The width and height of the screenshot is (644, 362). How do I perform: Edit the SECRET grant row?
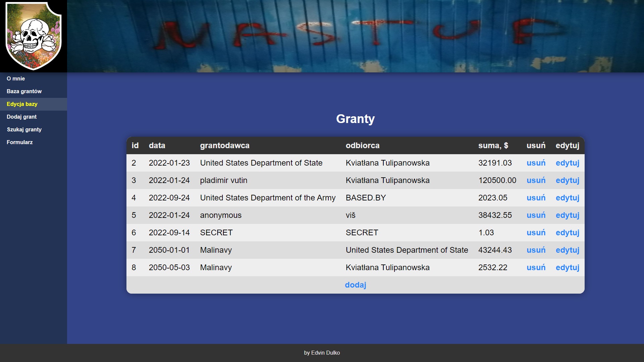click(568, 233)
